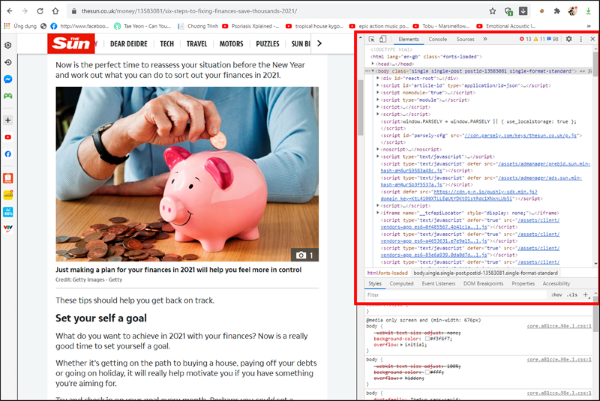Show more DevTools tabs via chevron

[x=487, y=39]
